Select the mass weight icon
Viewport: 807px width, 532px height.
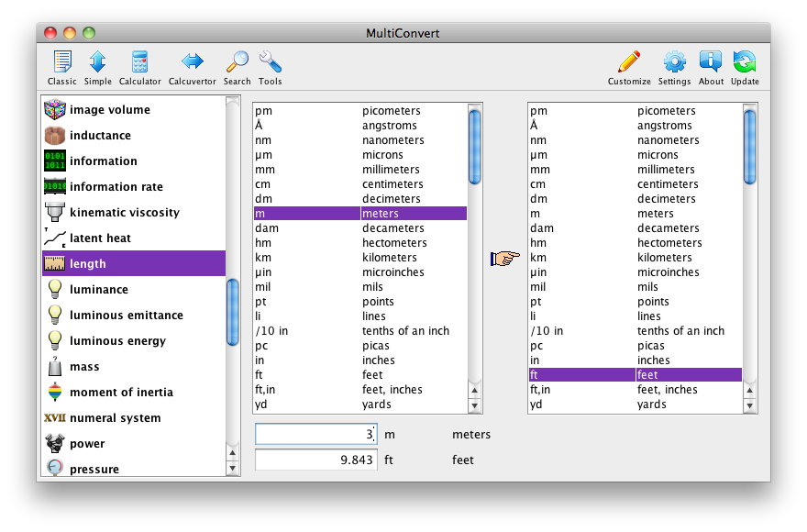pyautogui.click(x=55, y=367)
